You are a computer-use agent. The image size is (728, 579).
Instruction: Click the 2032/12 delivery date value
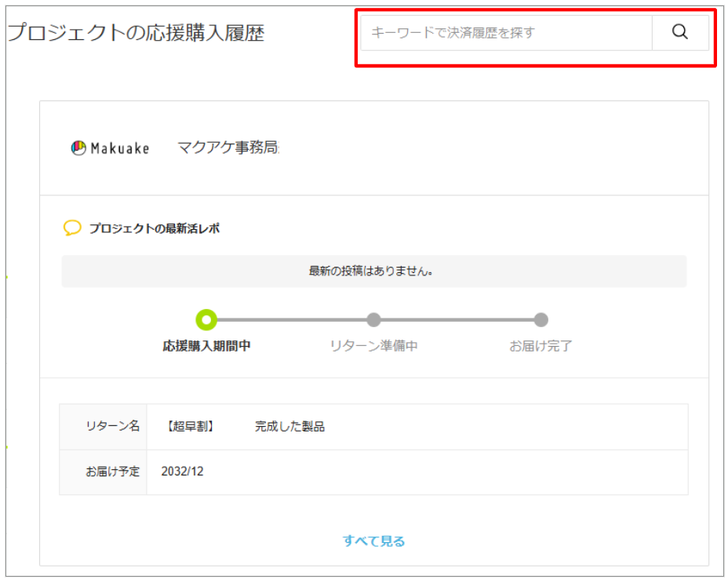click(x=183, y=472)
